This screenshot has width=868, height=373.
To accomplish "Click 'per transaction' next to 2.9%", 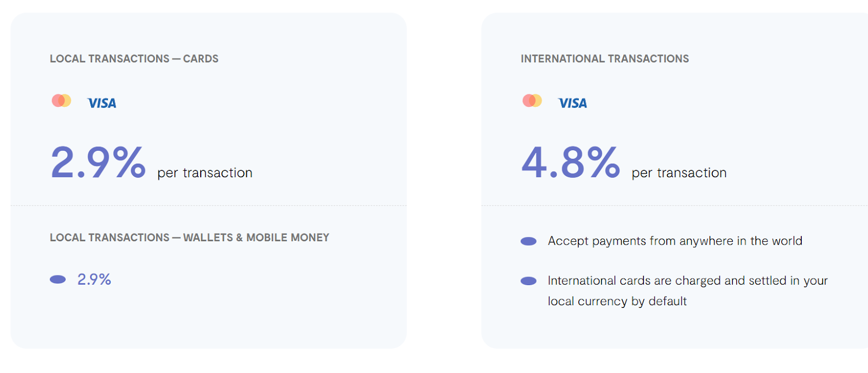I will pos(205,173).
